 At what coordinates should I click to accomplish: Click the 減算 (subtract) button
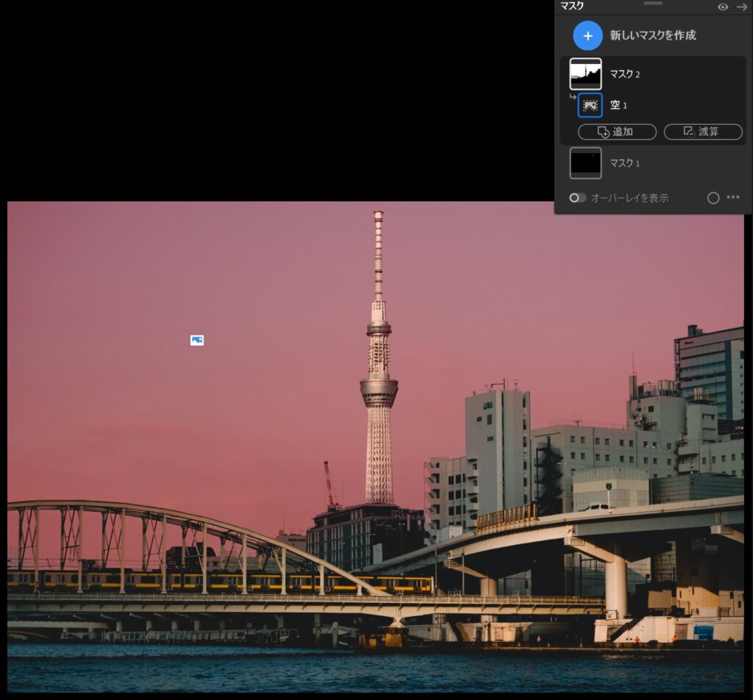703,132
